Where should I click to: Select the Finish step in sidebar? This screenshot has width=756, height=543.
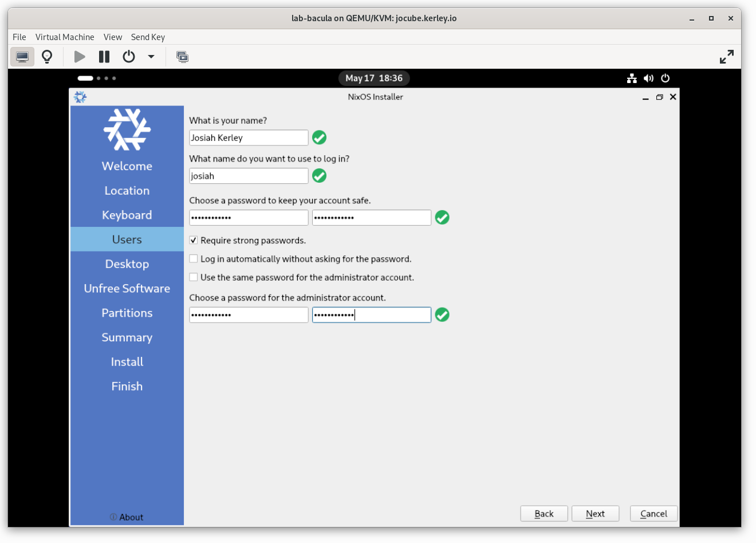pos(127,387)
